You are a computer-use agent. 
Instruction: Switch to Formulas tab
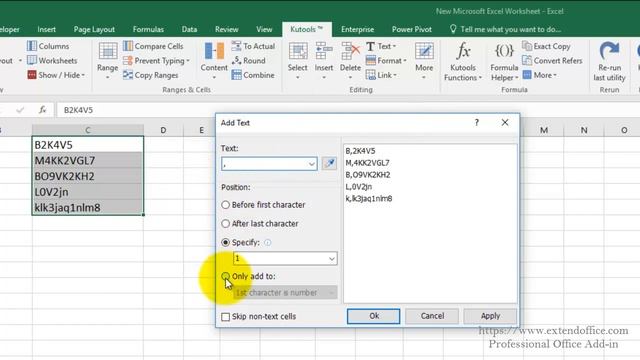pos(148,29)
